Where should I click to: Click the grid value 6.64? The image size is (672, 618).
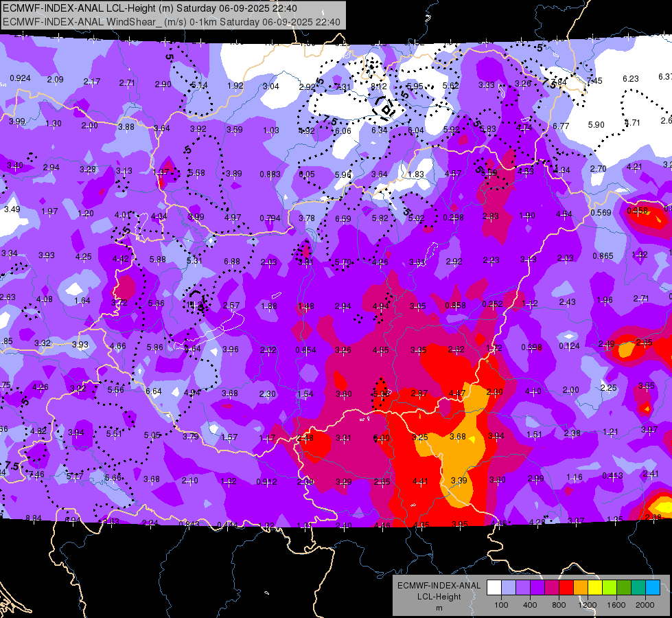tap(154, 391)
